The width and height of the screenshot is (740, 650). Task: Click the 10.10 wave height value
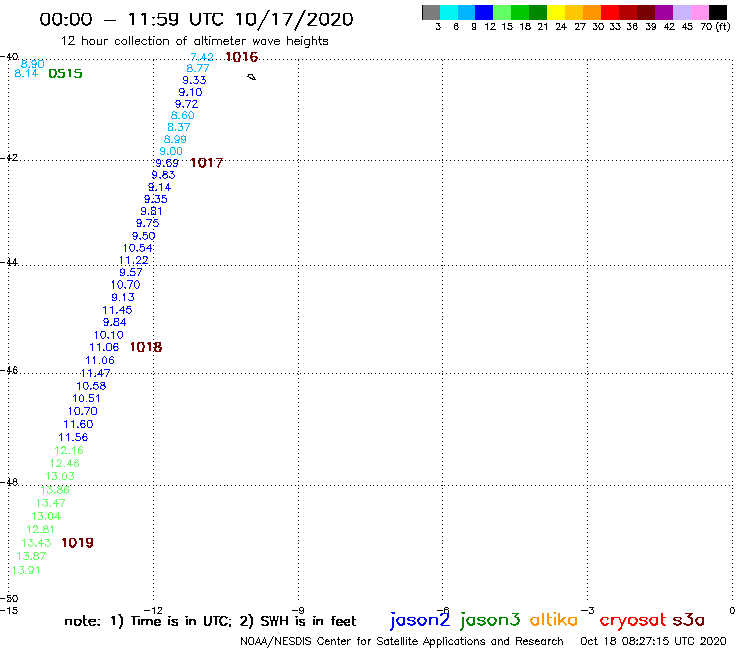pos(109,335)
